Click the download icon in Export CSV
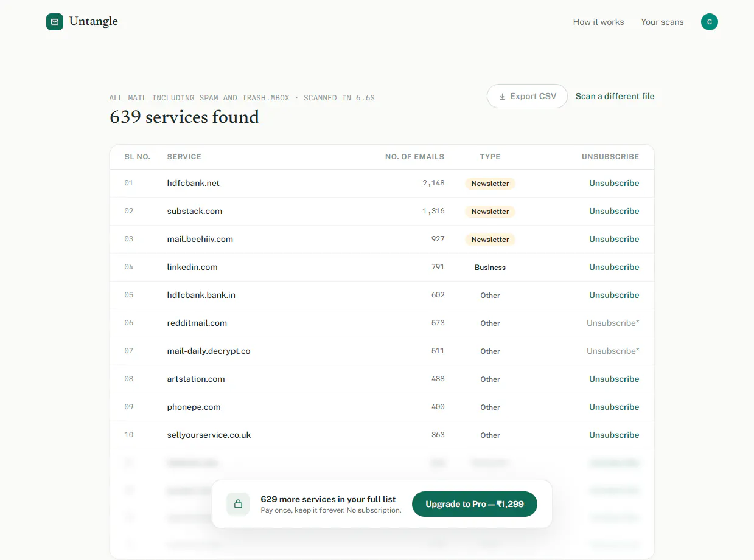Viewport: 754px width, 560px height. 503,97
